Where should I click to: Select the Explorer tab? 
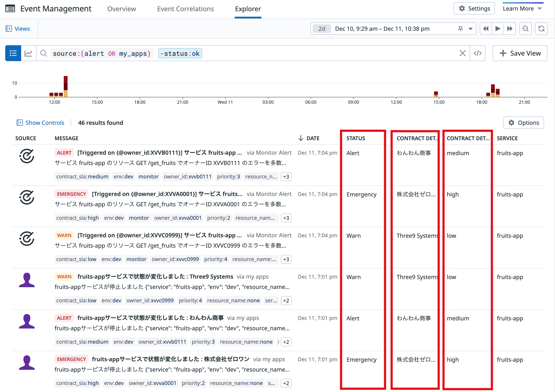click(x=248, y=9)
